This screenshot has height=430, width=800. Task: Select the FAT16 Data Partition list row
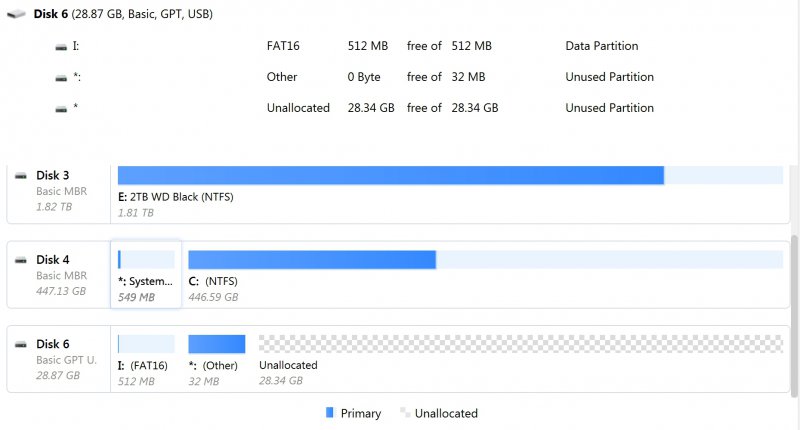coord(400,47)
